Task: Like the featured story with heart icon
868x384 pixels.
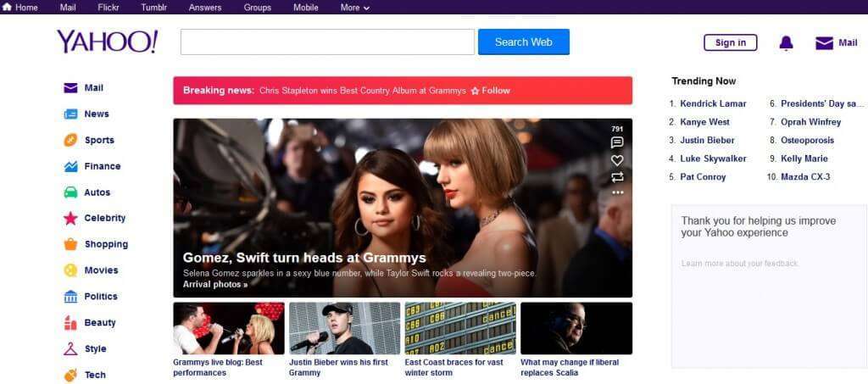Action: pyautogui.click(x=617, y=160)
